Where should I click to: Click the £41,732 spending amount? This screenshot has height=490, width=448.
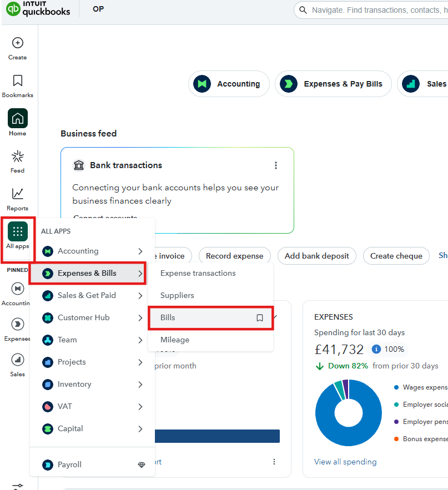pos(339,350)
